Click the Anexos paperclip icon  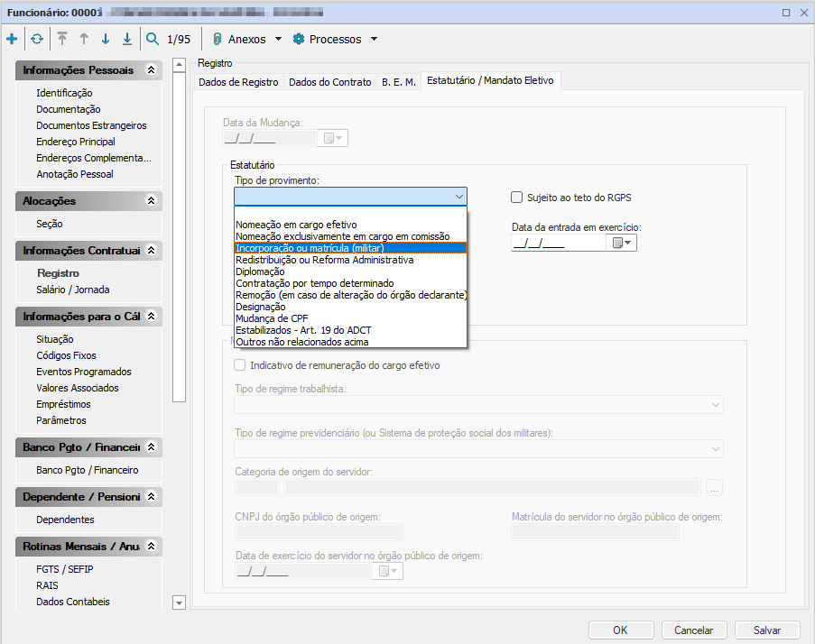pyautogui.click(x=218, y=39)
